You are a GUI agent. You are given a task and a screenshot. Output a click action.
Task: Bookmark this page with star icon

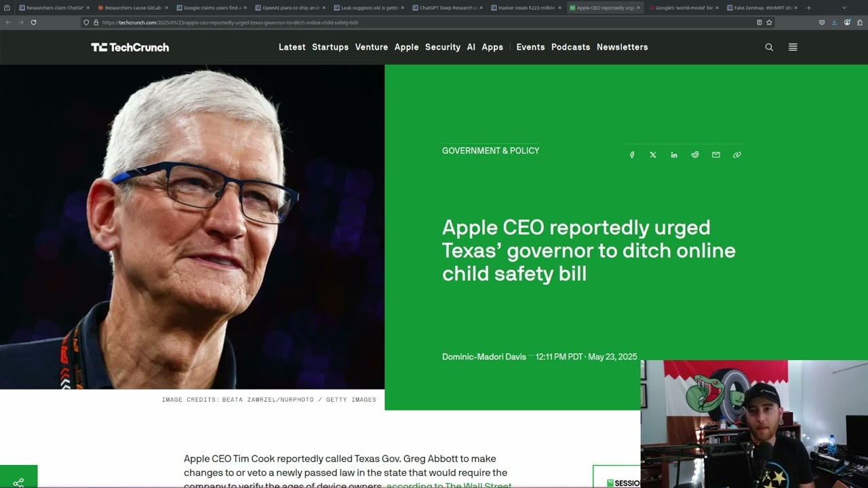pos(769,22)
